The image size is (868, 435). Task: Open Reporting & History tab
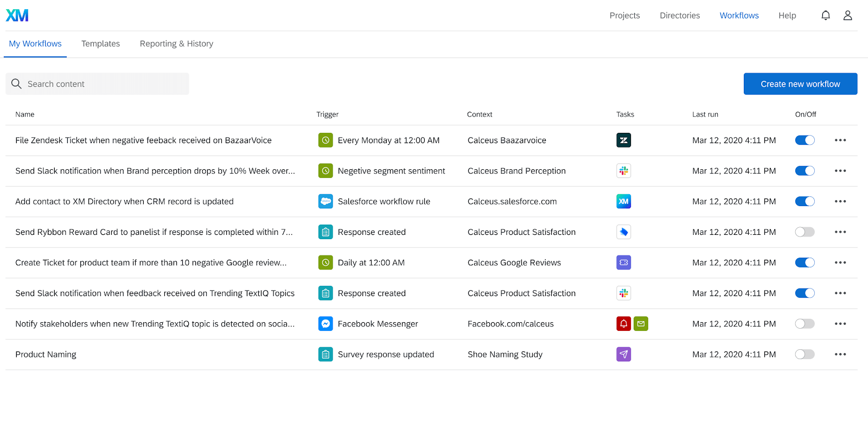click(176, 44)
